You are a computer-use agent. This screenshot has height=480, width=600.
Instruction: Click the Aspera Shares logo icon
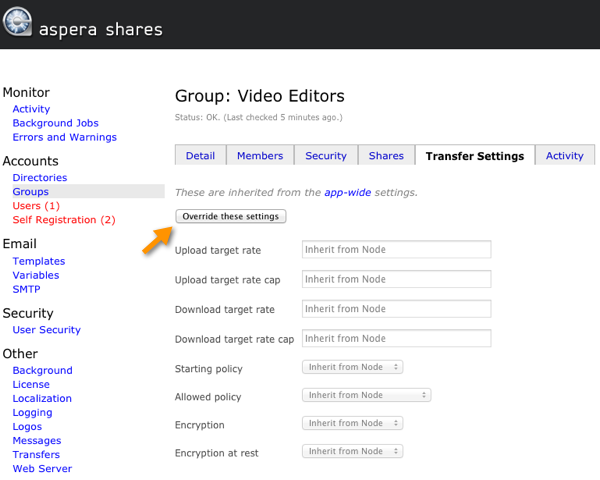[18, 21]
